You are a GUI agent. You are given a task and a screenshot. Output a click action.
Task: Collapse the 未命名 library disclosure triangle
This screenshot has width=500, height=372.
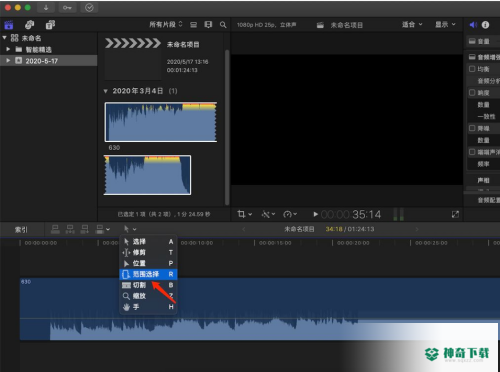point(5,38)
